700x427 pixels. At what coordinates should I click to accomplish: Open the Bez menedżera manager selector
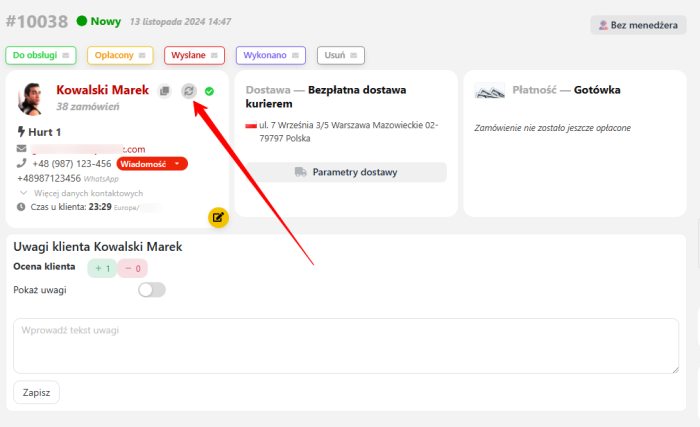point(637,25)
